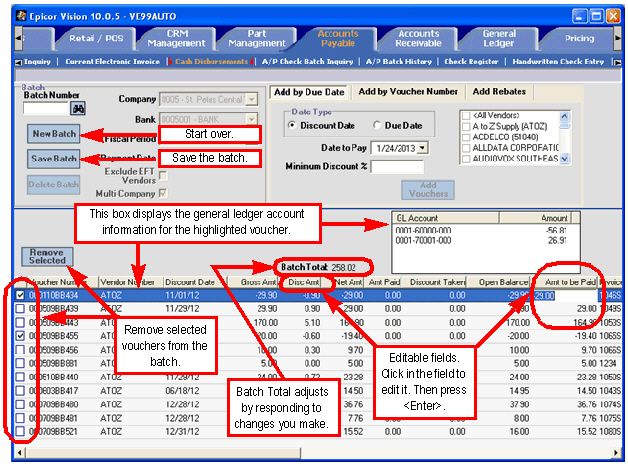
Task: Toggle Exclude EFT Vendors checkbox
Action: 163,175
